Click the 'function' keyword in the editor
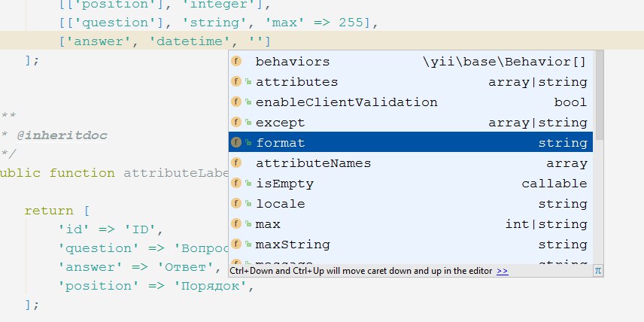This screenshot has height=322, width=644. 82,173
